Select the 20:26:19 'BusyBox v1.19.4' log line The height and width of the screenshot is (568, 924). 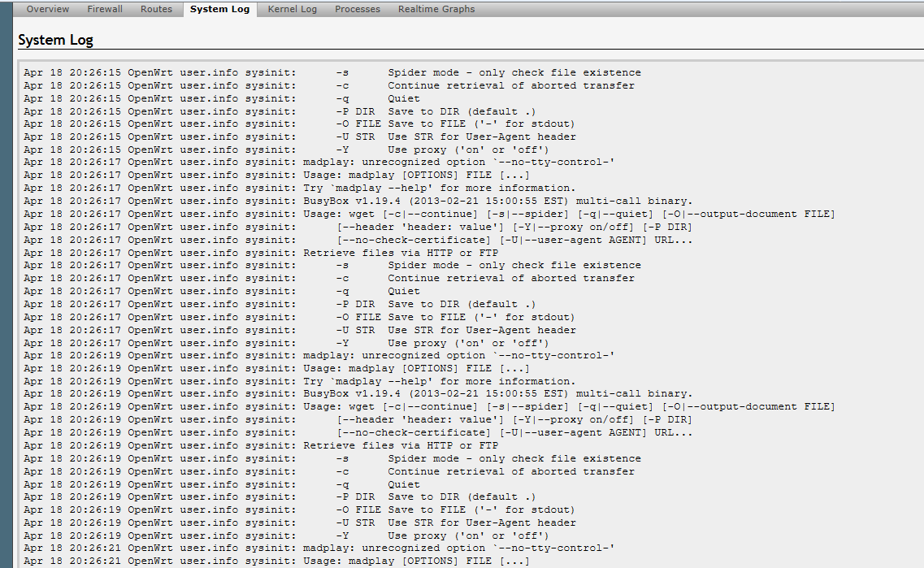click(x=358, y=393)
